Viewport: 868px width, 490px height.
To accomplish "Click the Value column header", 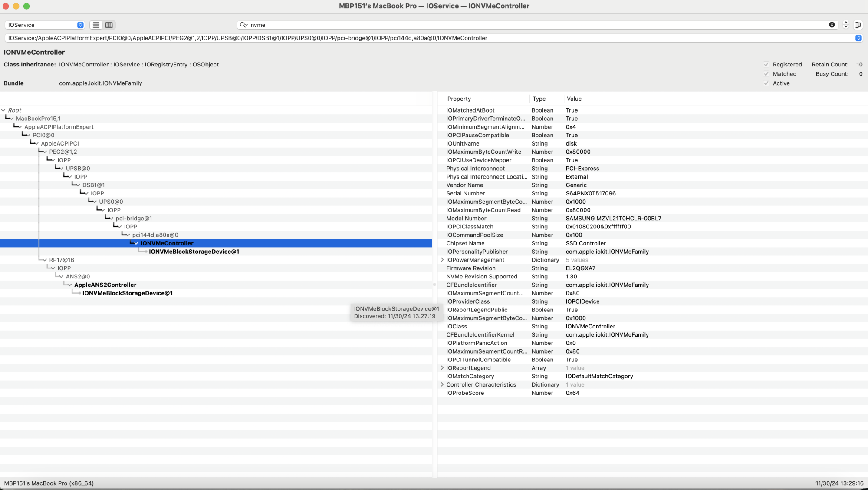I will click(x=574, y=99).
